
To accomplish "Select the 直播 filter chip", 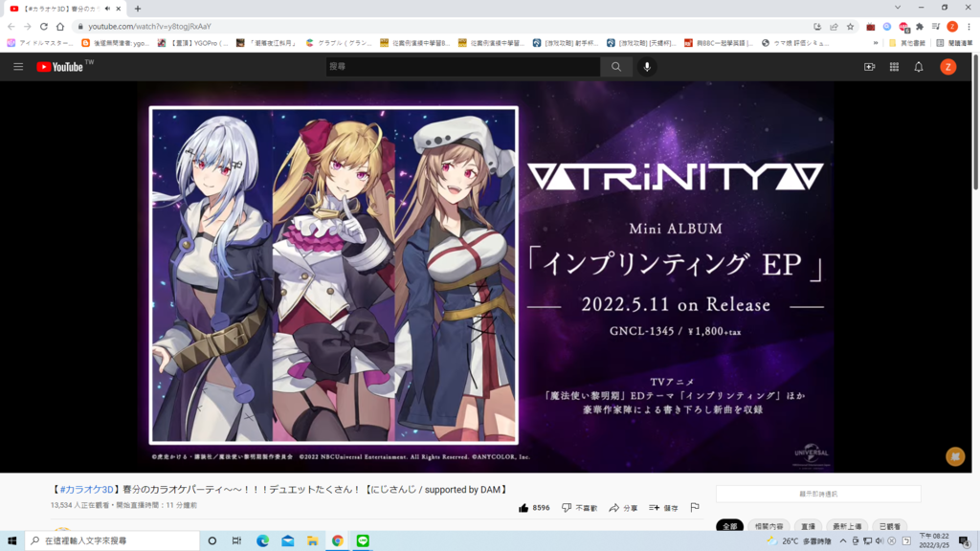I will pos(808,526).
